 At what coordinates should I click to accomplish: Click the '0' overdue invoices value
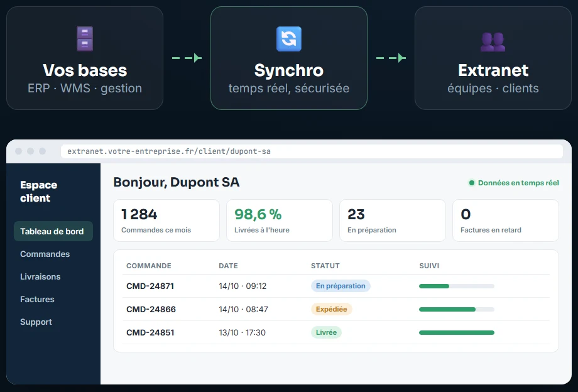click(466, 214)
